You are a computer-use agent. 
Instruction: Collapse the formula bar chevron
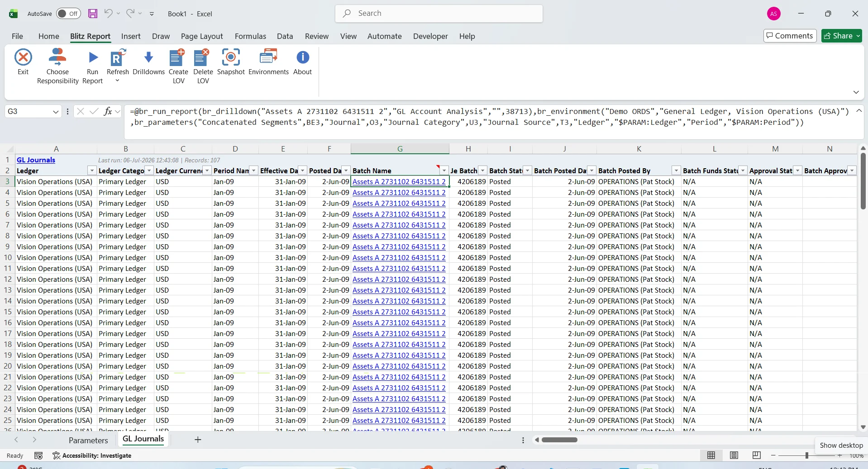(x=858, y=111)
